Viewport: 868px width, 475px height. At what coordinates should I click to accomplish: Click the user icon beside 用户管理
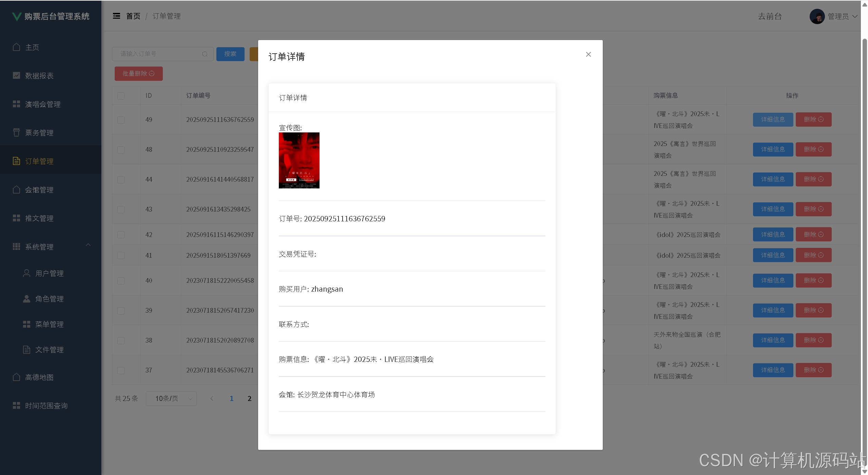[x=26, y=273]
